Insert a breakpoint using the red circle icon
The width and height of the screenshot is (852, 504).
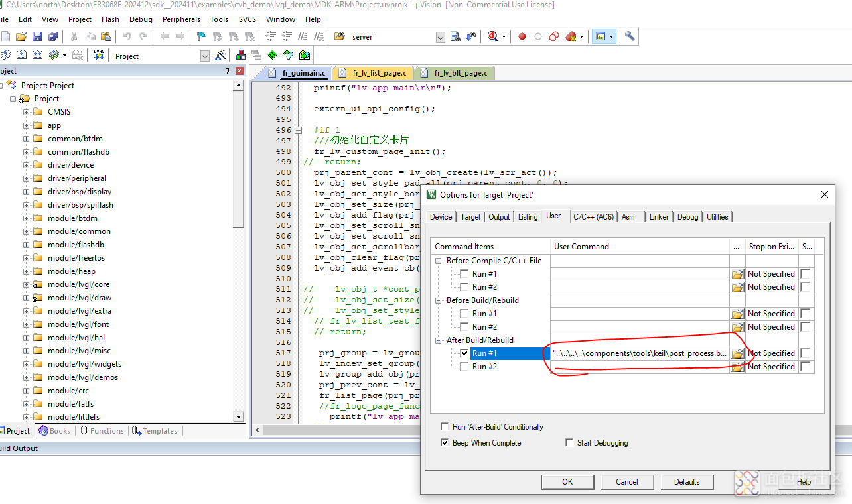pos(522,36)
